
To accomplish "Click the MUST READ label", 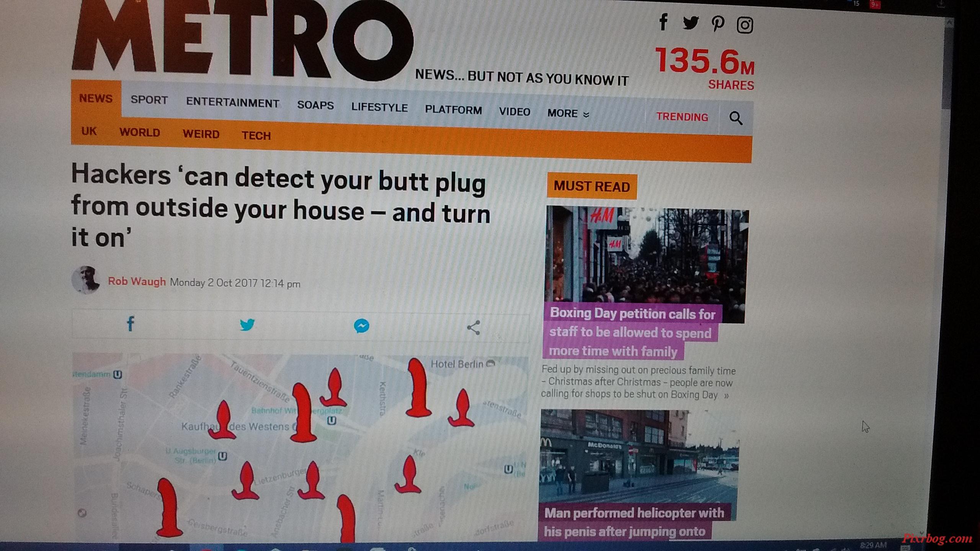I will (592, 187).
